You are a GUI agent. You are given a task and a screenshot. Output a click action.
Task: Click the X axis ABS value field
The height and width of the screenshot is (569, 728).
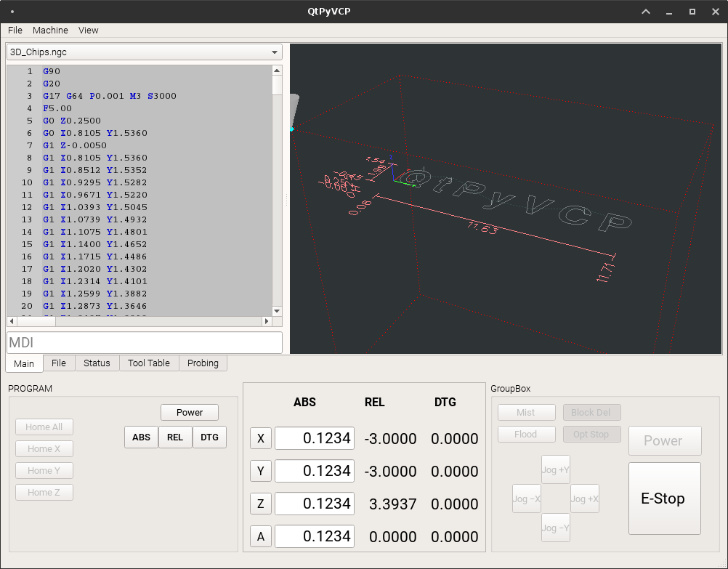point(315,438)
